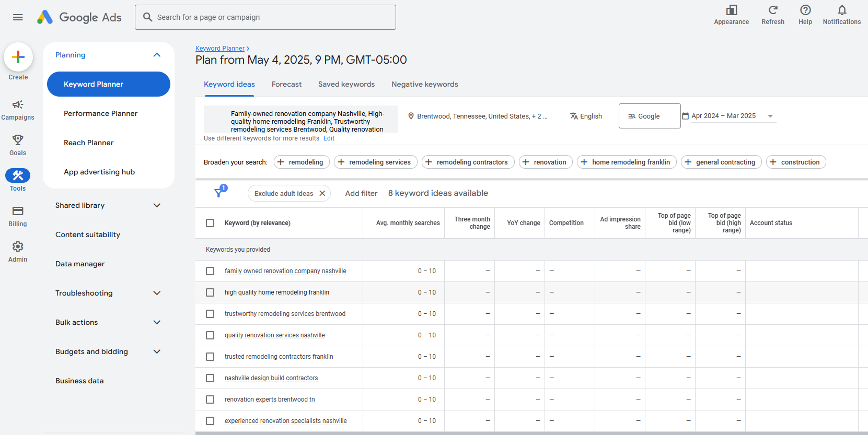
Task: Add 'construction' suggestion chip
Action: (x=796, y=162)
